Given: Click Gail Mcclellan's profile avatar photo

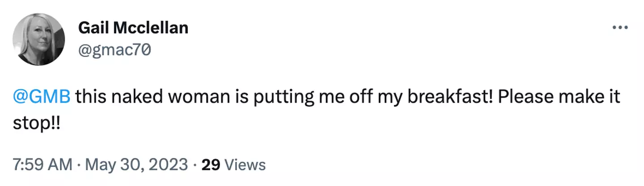Looking at the screenshot, I should pyautogui.click(x=39, y=39).
